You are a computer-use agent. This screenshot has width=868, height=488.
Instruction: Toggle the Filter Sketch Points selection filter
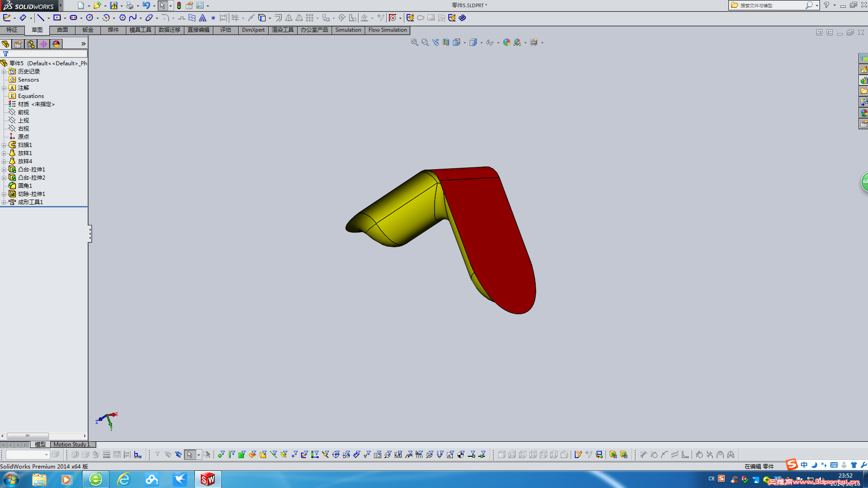(x=294, y=454)
